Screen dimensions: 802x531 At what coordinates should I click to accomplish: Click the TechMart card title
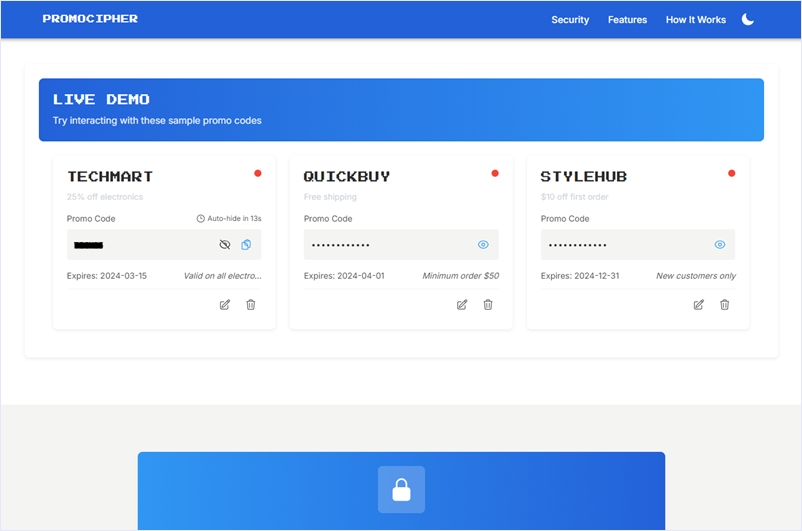tap(110, 177)
